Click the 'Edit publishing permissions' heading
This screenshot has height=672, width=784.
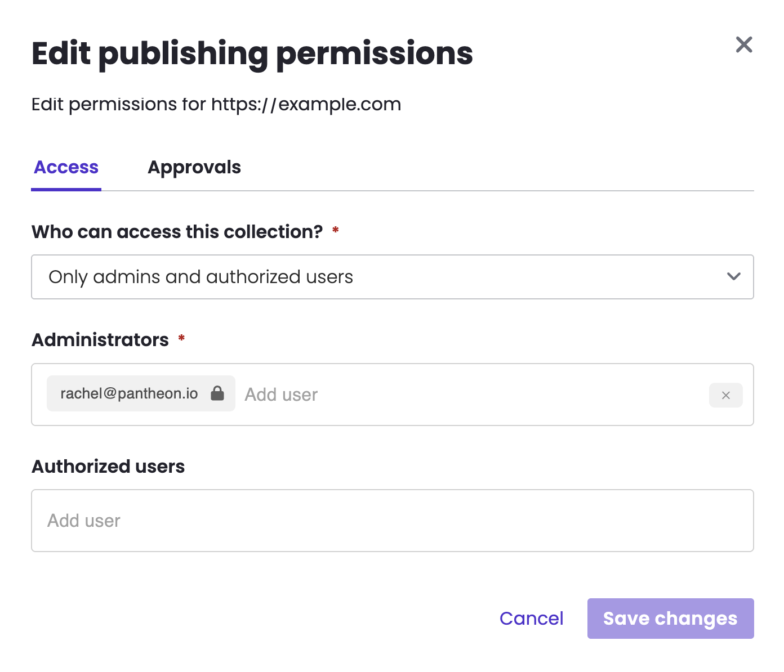coord(252,53)
